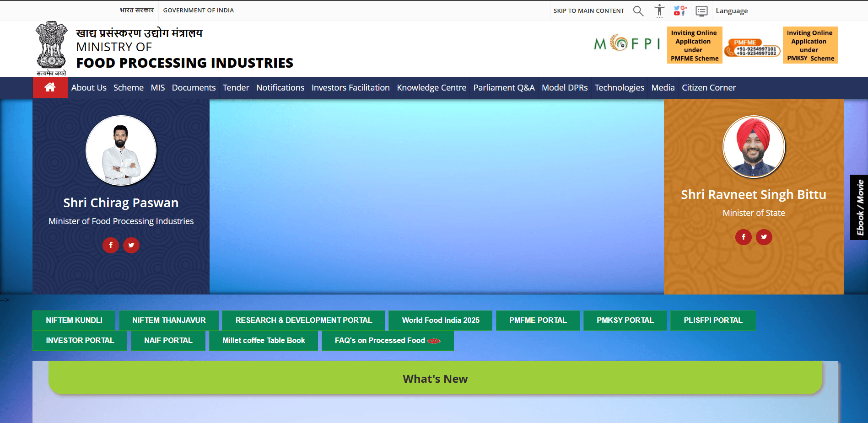The image size is (868, 423).
Task: Click Shri Chirag Paswan's portrait photo
Action: (121, 150)
